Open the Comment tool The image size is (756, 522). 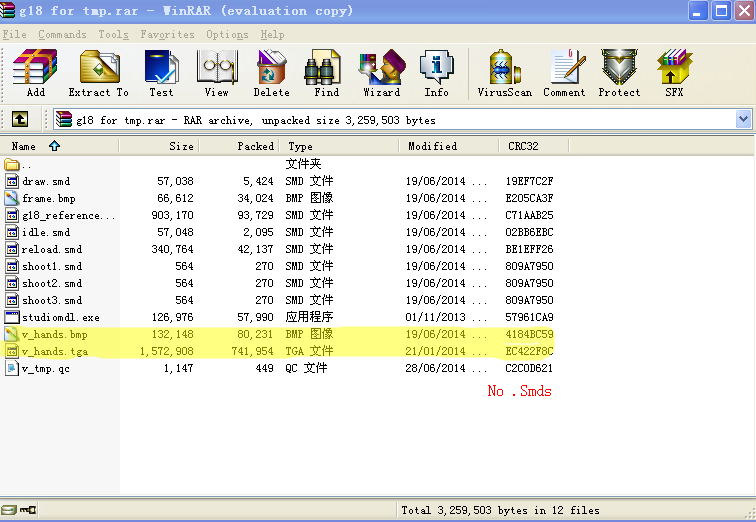[567, 67]
